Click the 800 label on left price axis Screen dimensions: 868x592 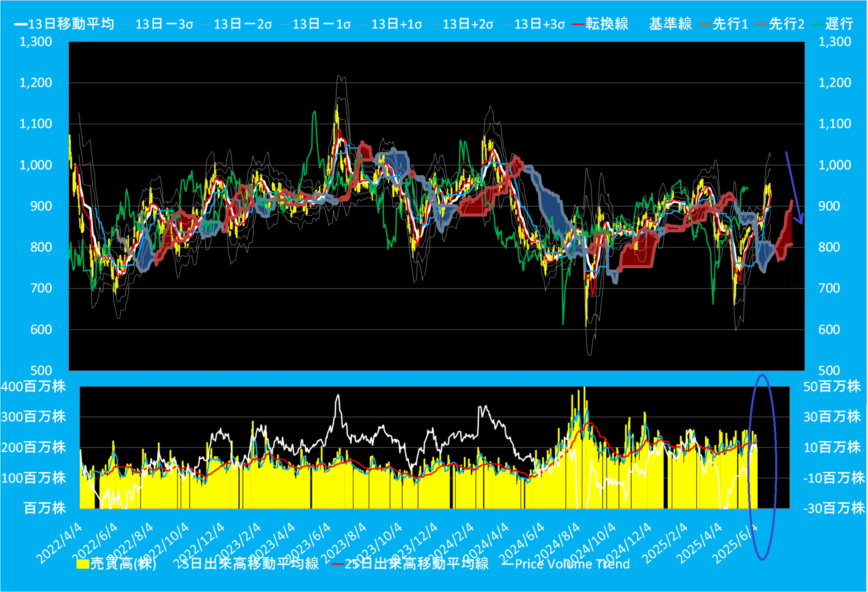click(x=41, y=247)
